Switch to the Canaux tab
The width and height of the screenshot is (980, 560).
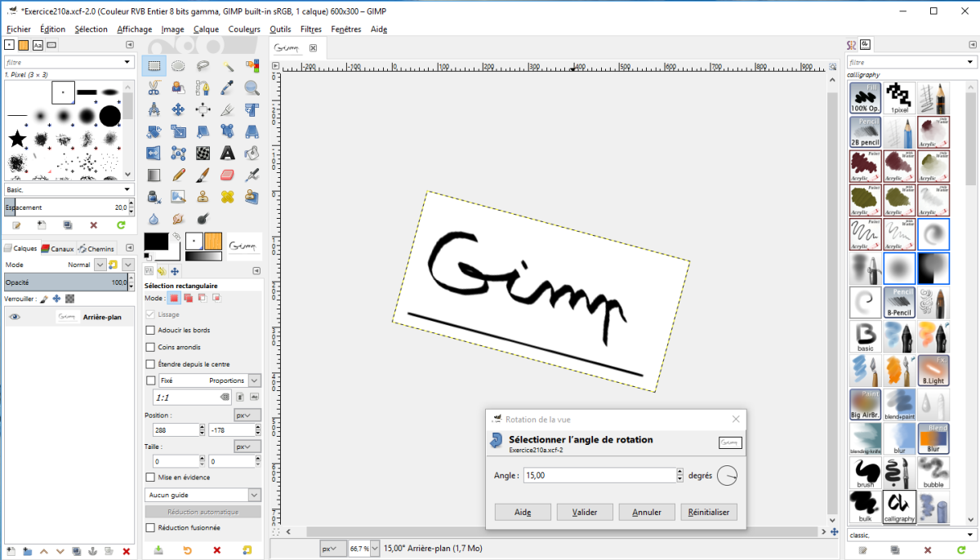coord(57,249)
